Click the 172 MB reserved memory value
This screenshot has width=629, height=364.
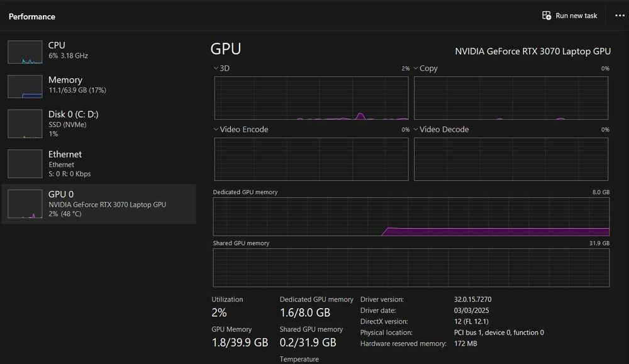(465, 343)
